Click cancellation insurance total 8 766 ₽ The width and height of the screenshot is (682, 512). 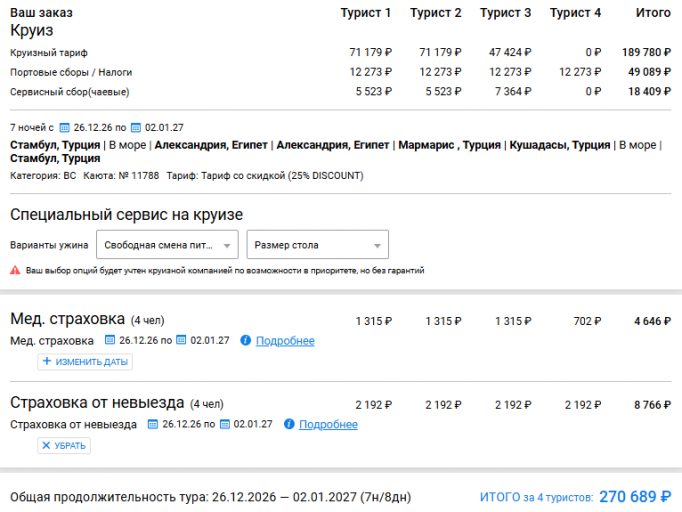pos(652,405)
